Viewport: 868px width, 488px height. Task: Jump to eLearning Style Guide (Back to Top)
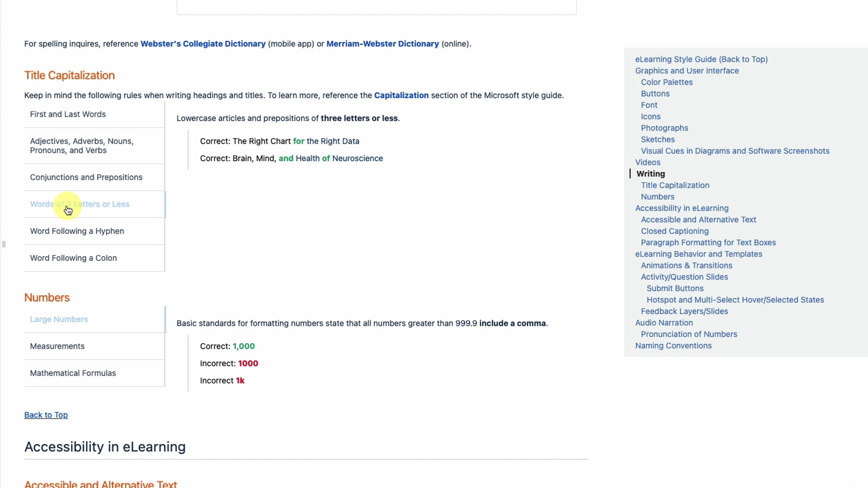pos(701,59)
